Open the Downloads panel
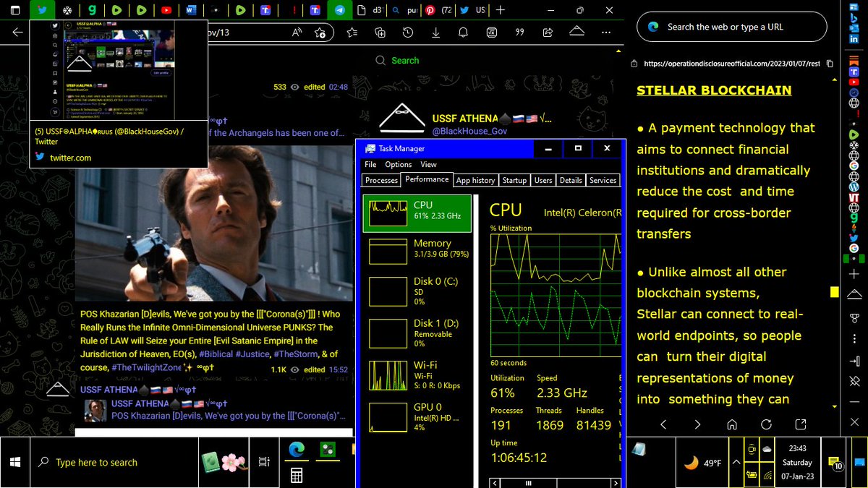 tap(435, 33)
